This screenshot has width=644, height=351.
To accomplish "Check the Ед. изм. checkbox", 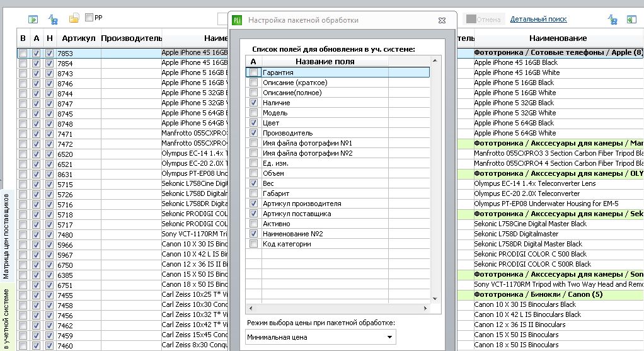I will click(254, 163).
